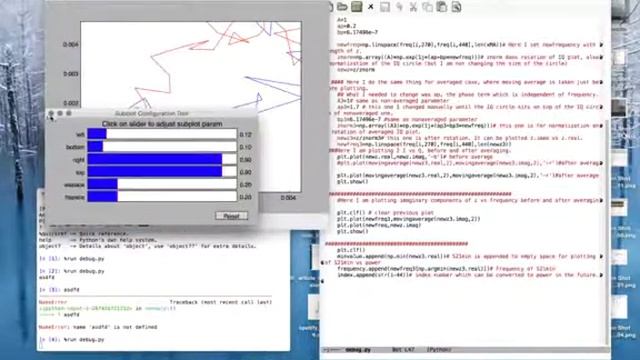Adjust the 'right' subplot slider
Image resolution: width=640 pixels, height=360 pixels.
(x=162, y=159)
